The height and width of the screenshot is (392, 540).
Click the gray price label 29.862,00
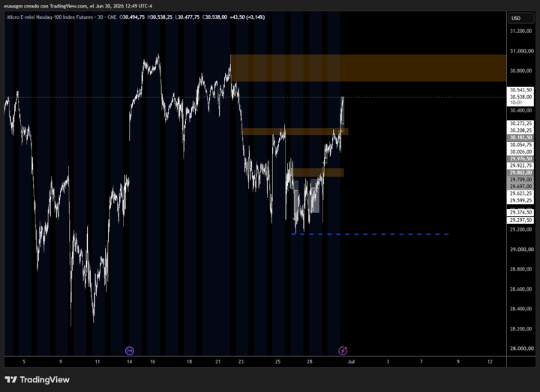tap(520, 173)
